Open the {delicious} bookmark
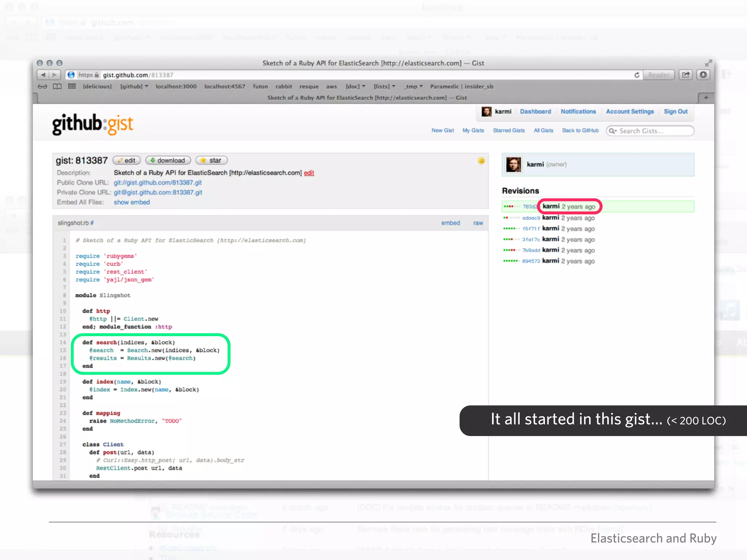Screen dimensions: 747x560 pos(97,86)
